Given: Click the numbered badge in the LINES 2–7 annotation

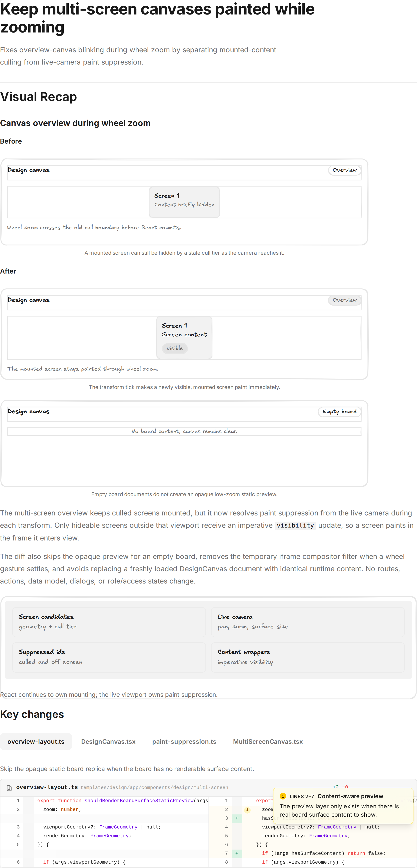Looking at the screenshot, I should tap(283, 796).
